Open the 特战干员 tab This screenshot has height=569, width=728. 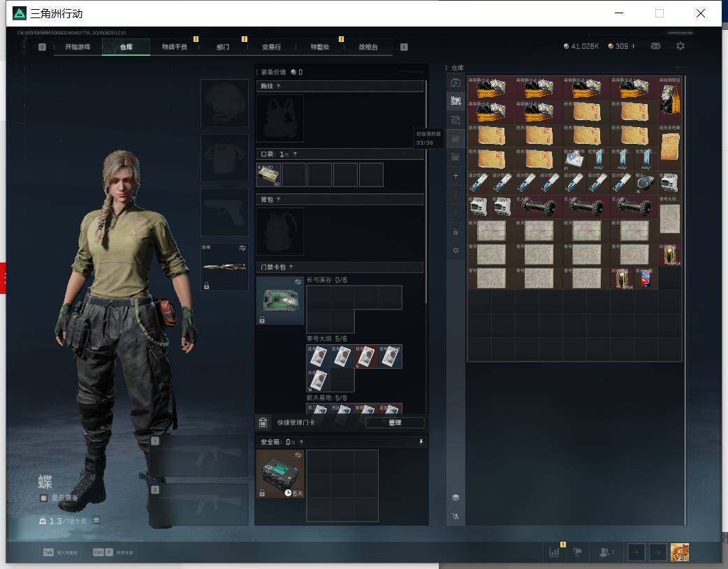(175, 47)
